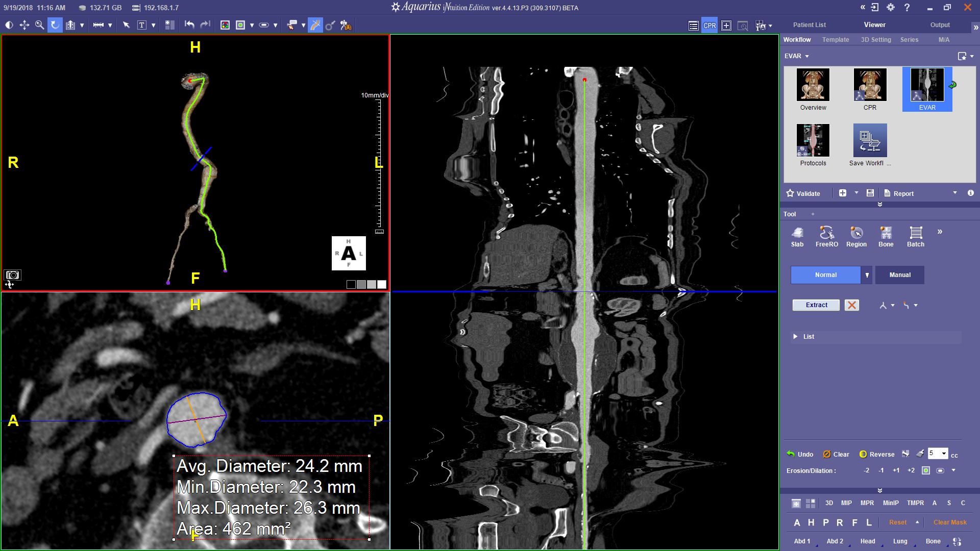Click Validate button
The height and width of the screenshot is (551, 980).
(803, 193)
